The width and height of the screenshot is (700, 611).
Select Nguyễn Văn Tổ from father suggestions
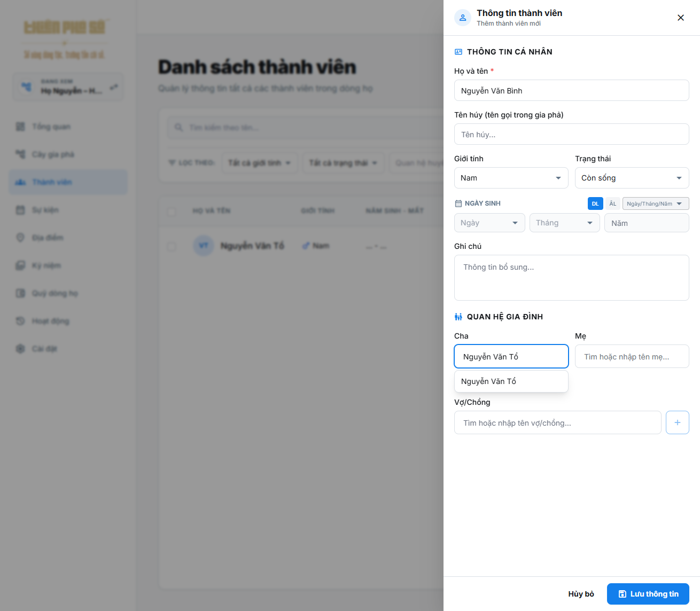click(x=511, y=381)
